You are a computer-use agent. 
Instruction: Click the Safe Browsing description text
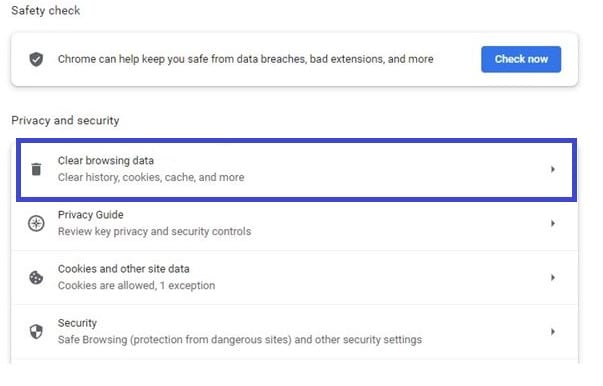click(240, 340)
